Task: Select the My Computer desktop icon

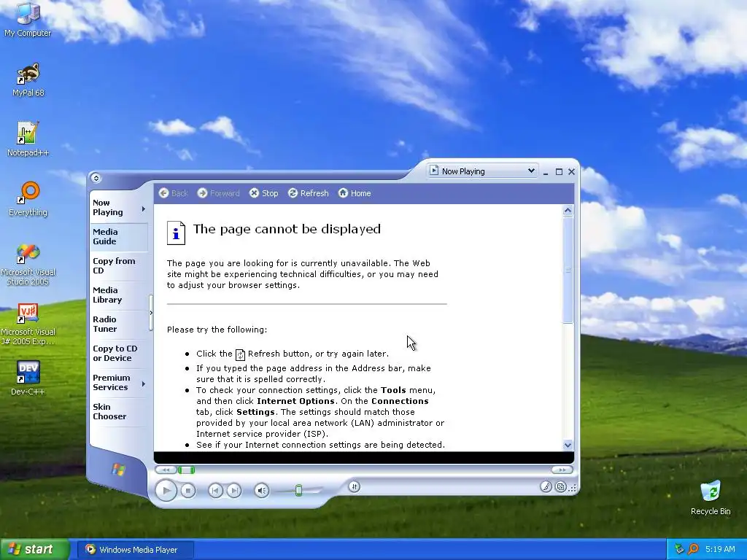Action: (28, 20)
